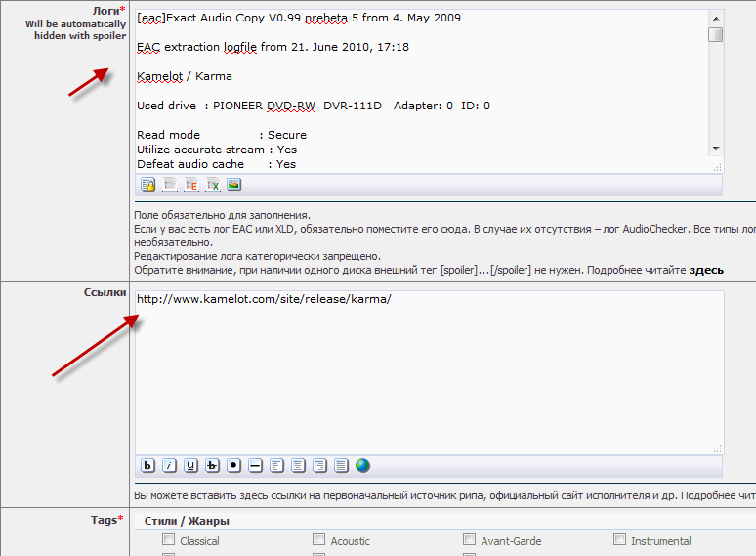Image resolution: width=756 pixels, height=556 pixels.
Task: Click inside the logs text area
Action: 422,91
